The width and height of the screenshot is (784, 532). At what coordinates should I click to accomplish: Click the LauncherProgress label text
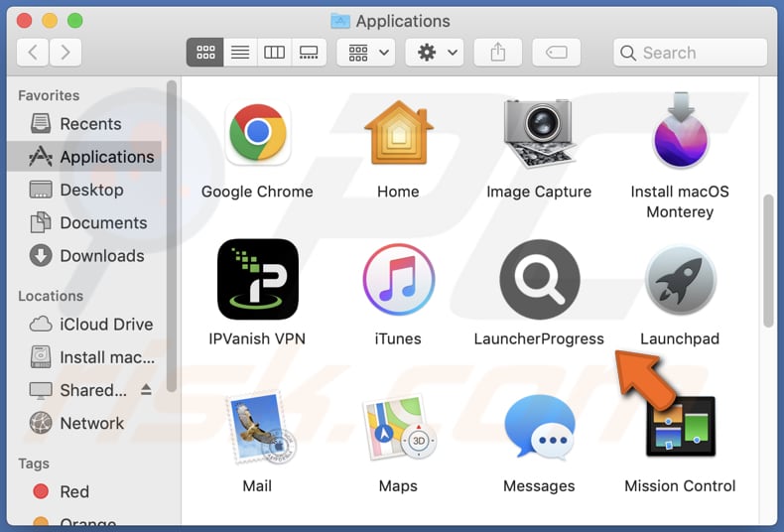[539, 339]
